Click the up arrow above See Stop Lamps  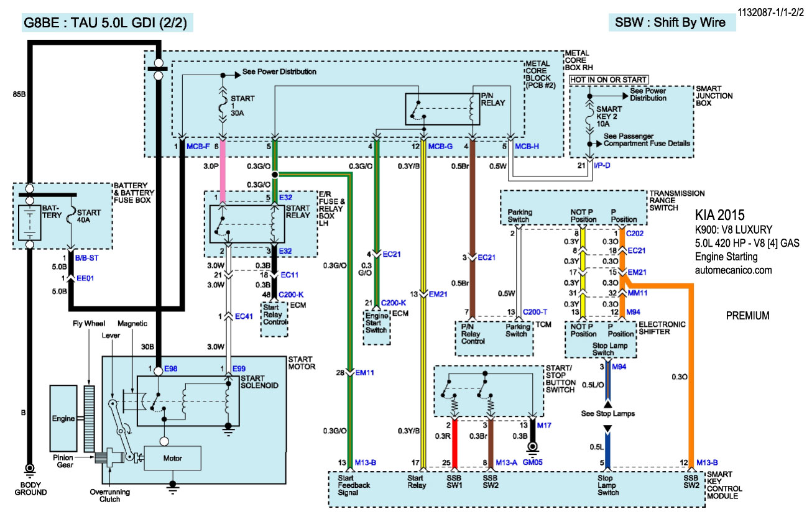coord(608,405)
